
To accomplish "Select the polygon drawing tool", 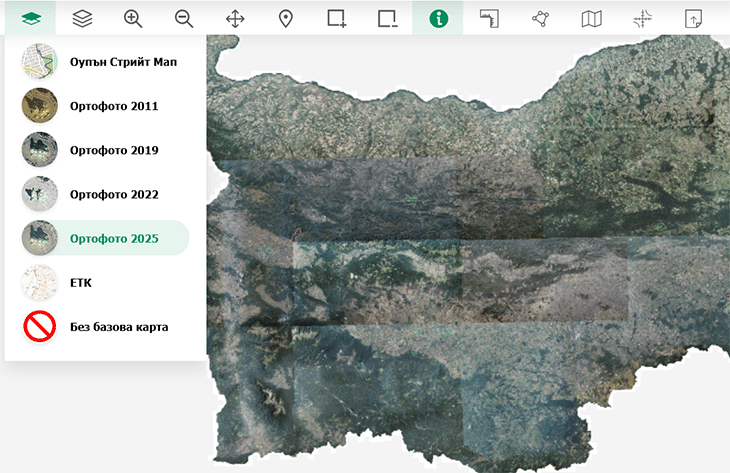I will click(540, 19).
